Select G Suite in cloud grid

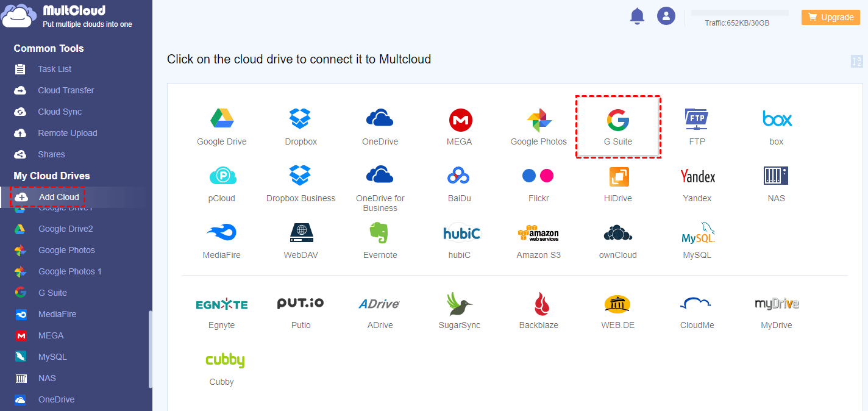618,127
